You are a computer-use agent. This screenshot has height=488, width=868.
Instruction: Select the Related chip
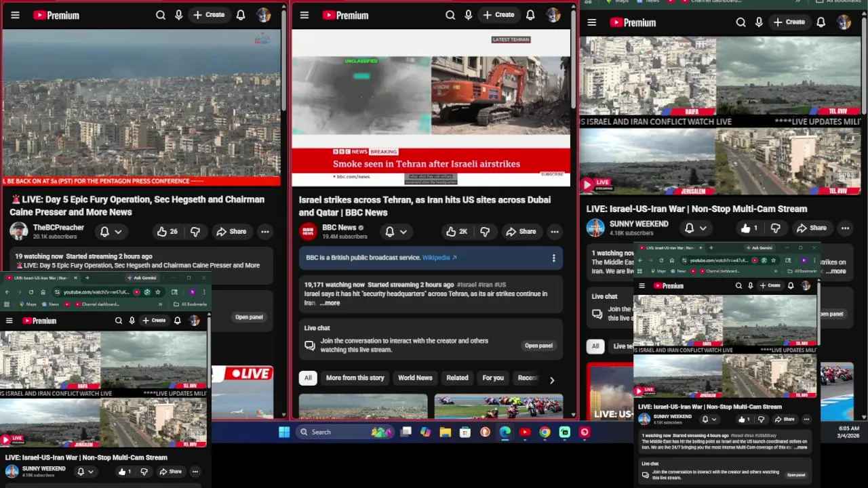tap(457, 378)
